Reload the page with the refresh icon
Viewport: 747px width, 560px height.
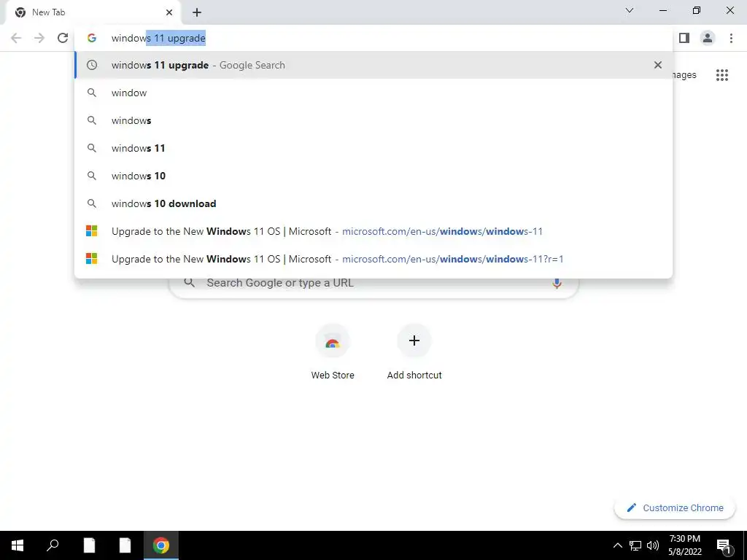tap(63, 38)
